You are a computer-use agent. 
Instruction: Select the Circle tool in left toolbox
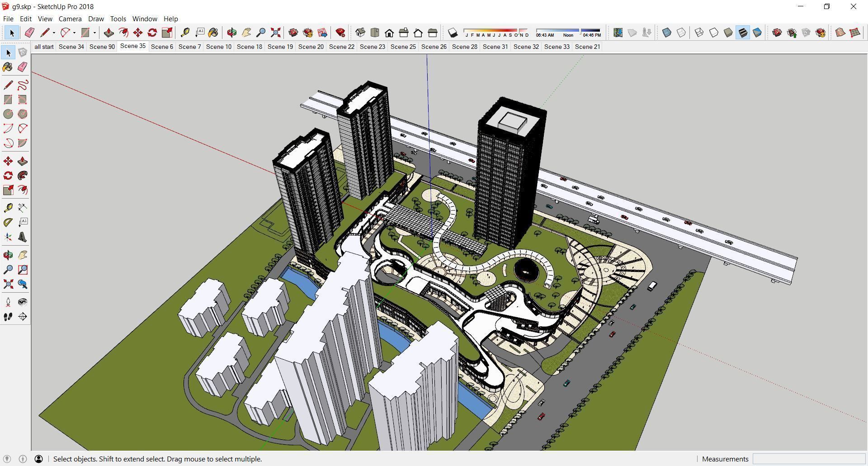point(8,114)
